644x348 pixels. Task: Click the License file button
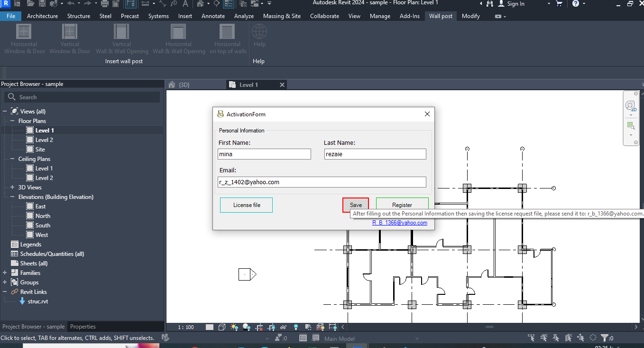[x=246, y=205]
